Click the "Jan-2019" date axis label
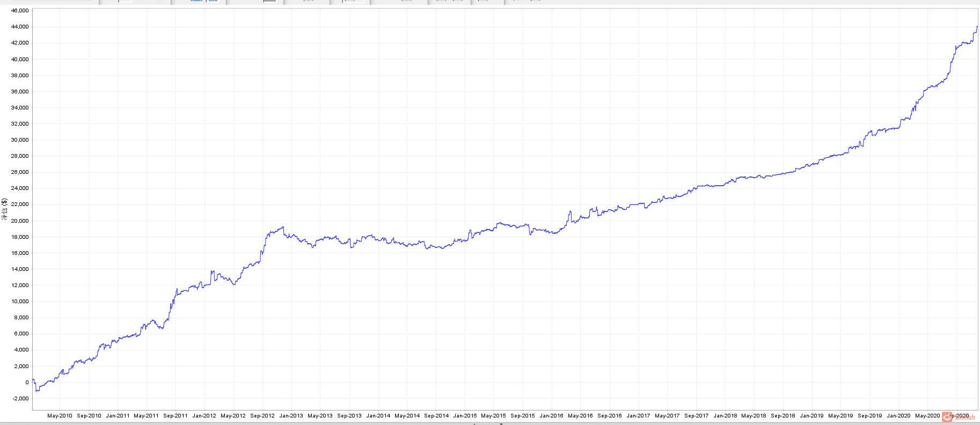 click(x=811, y=416)
